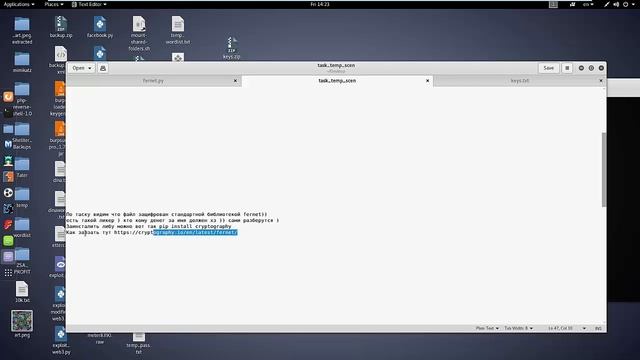Select mount-shared-folders.sh desktop icon
640x360 pixels.
[139, 33]
